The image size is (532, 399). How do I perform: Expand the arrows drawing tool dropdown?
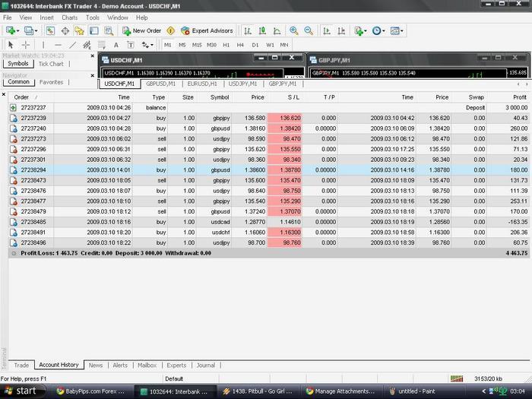click(152, 45)
